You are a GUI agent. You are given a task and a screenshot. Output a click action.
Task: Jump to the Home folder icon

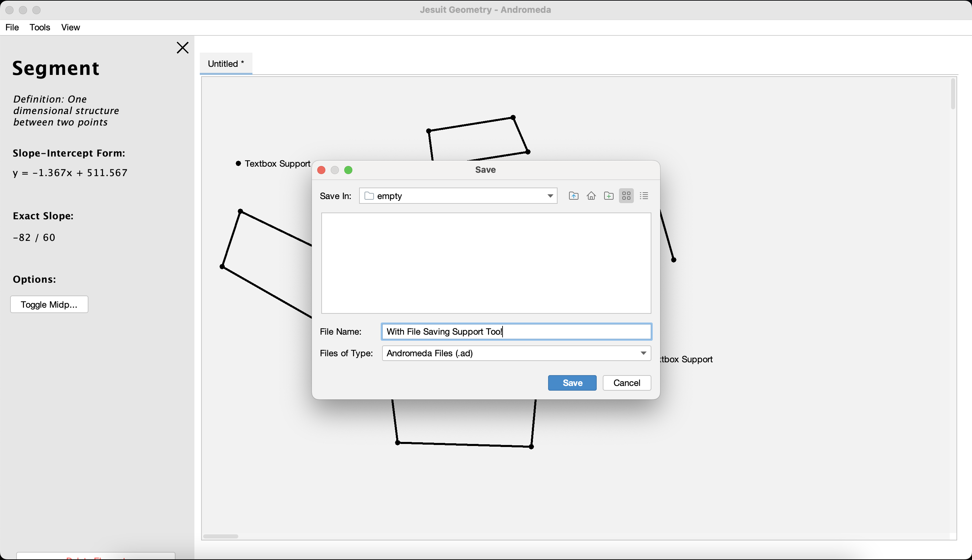coord(591,196)
